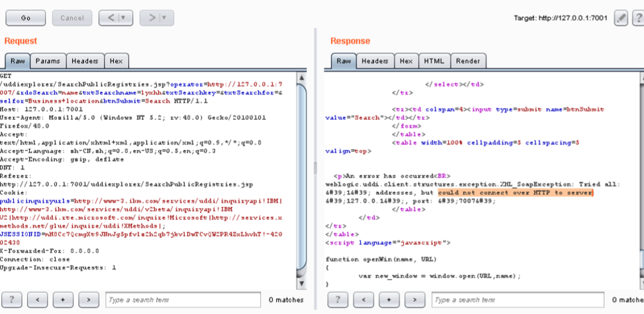Click the highlighted 'could not connect over HTTP' text
The width and height of the screenshot is (644, 314).
click(x=516, y=193)
